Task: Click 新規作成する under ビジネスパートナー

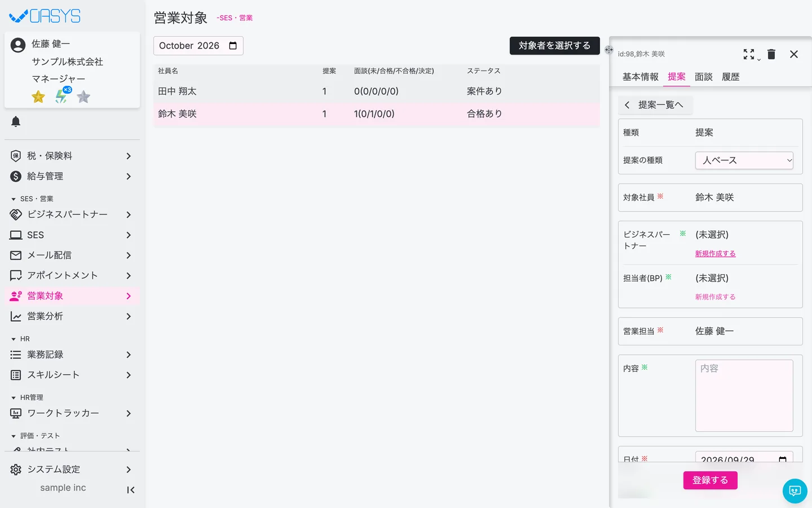Action: [x=715, y=254]
